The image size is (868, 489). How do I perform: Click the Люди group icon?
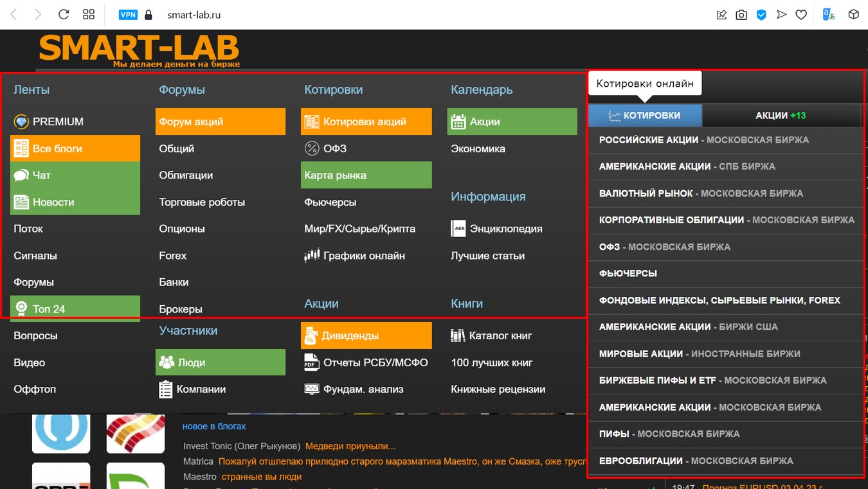(x=167, y=362)
